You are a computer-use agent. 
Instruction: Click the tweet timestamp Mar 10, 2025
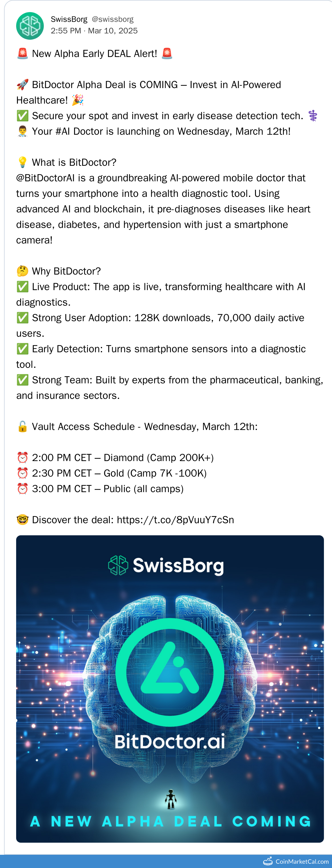click(x=113, y=31)
